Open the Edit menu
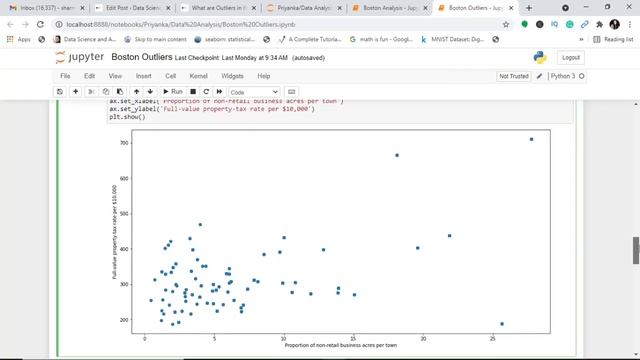 89,76
